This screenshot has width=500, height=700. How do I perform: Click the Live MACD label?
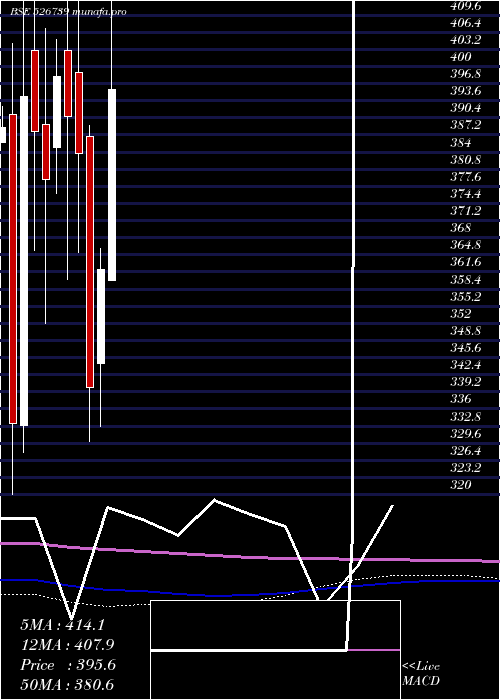point(421,674)
